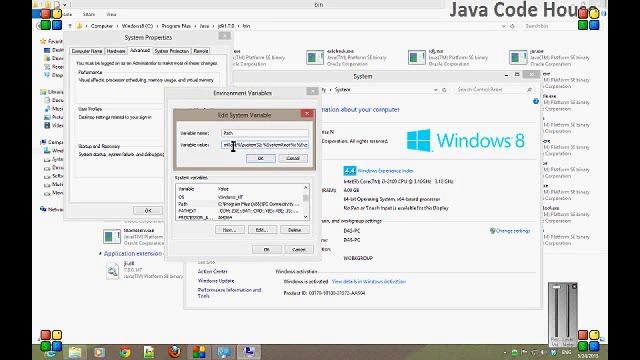Image resolution: width=640 pixels, height=360 pixels.
Task: Click down arrow of System variables list scrollbar
Action: point(305,217)
